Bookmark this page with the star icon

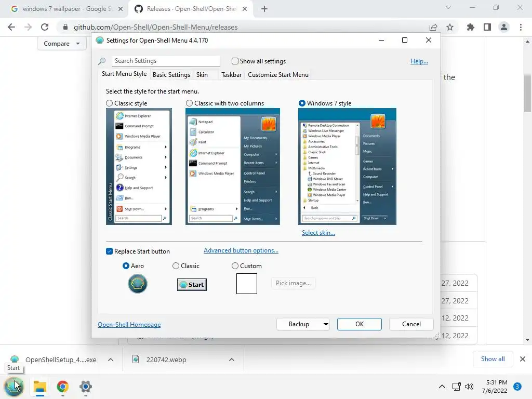(450, 27)
